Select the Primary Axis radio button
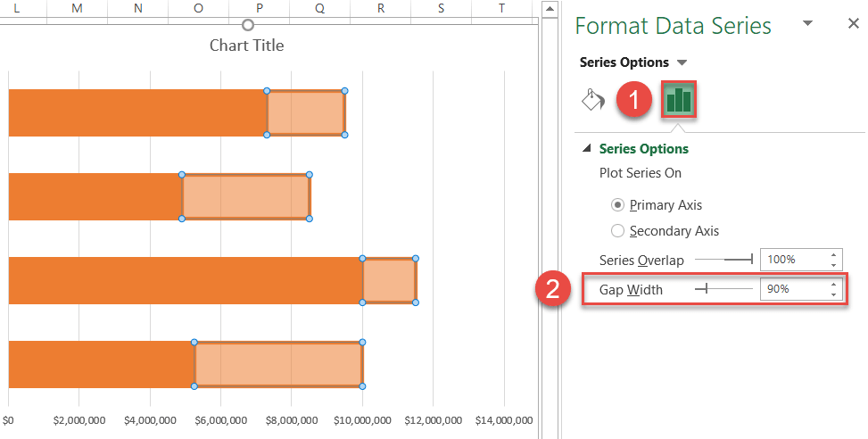This screenshot has height=439, width=868. pyautogui.click(x=617, y=205)
